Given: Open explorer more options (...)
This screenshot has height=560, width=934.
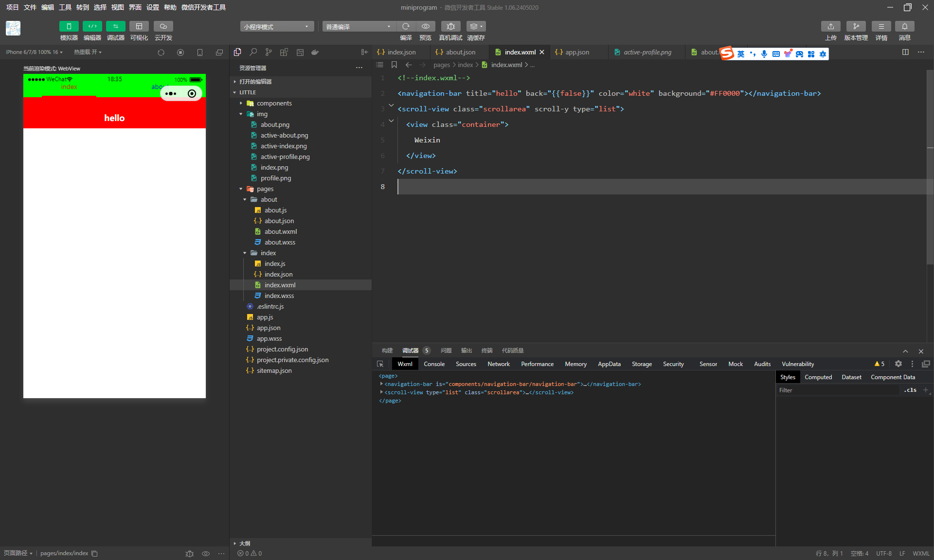Looking at the screenshot, I should (359, 68).
